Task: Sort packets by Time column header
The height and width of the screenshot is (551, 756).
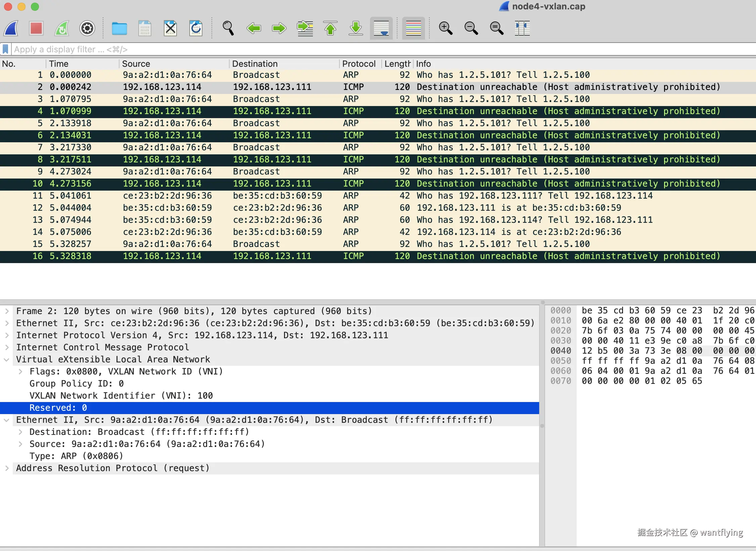Action: (x=59, y=64)
